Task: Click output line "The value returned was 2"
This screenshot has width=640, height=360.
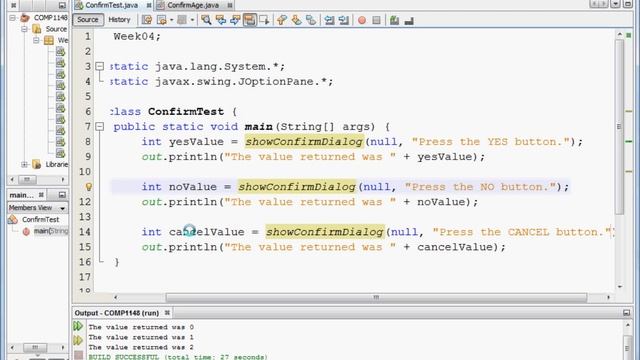Action: [141, 347]
